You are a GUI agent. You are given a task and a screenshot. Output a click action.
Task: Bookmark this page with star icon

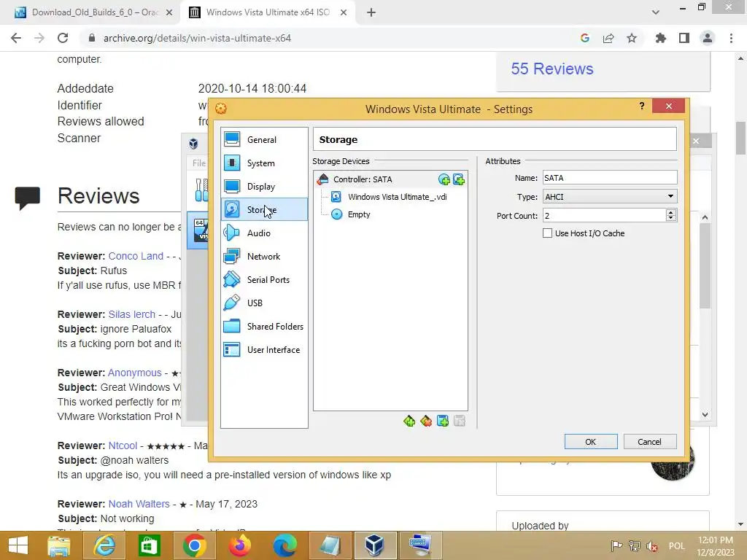[x=632, y=38]
